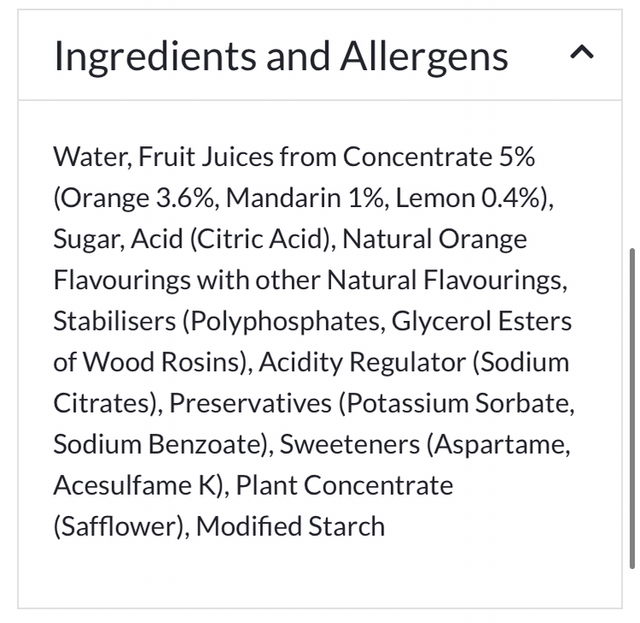Click the "Ingredients and Allergens" heading
The image size is (640, 623).
click(281, 56)
